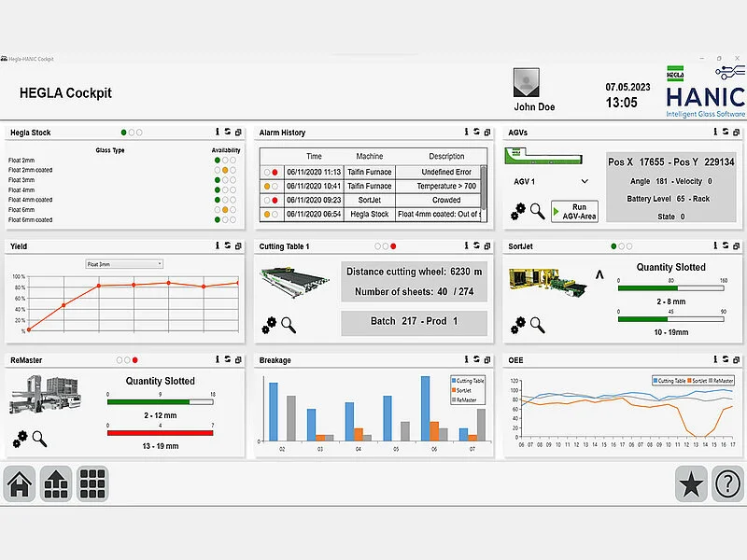
Task: Open the tile grid overview icon
Action: coord(92,483)
